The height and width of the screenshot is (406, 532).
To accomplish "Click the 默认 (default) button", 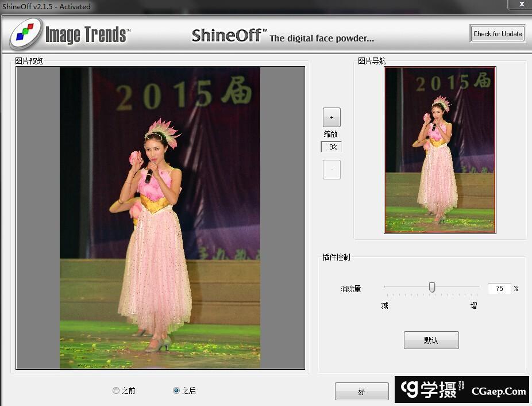I will pyautogui.click(x=431, y=340).
